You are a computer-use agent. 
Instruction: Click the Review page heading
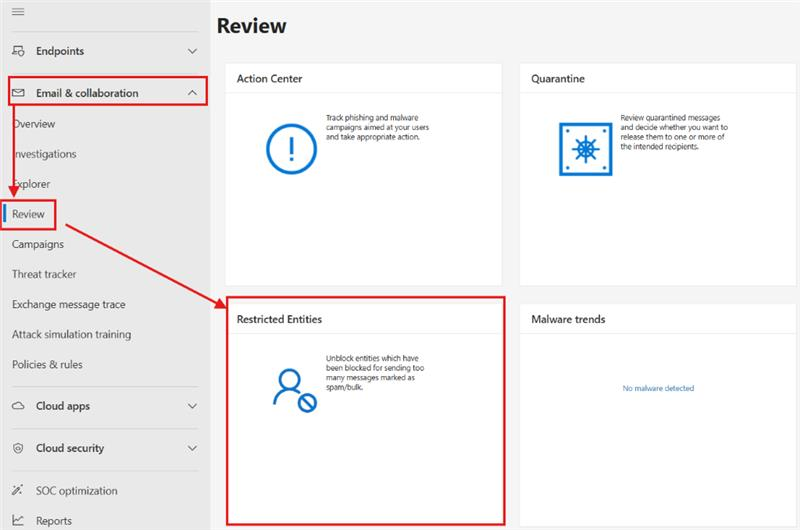(x=252, y=26)
